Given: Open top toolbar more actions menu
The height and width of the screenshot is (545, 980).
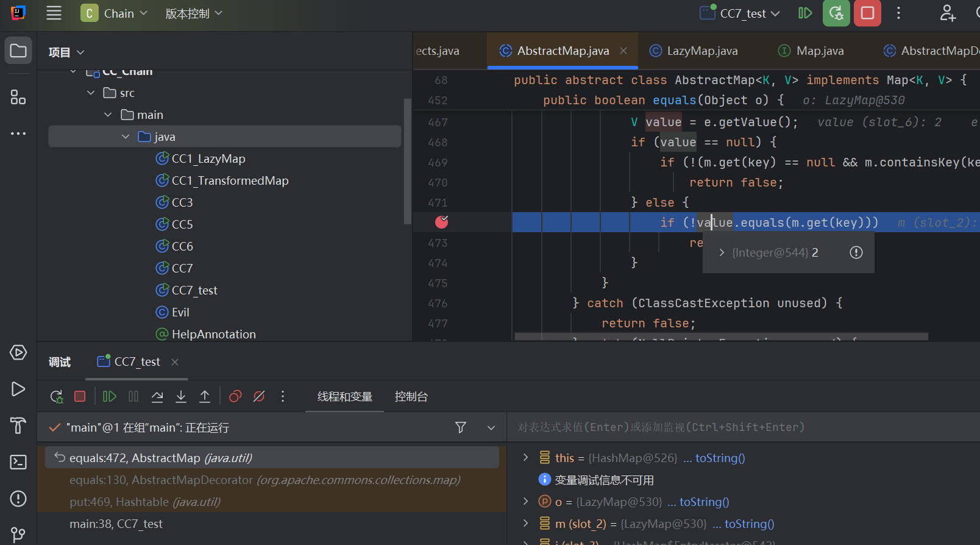Looking at the screenshot, I should (x=898, y=13).
